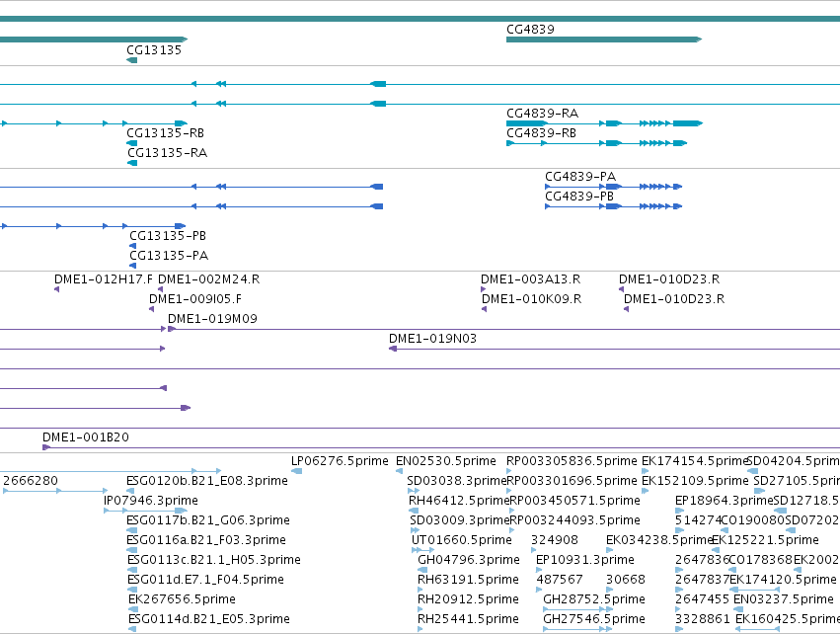This screenshot has width=840, height=634.
Task: Select EST EK152109.5prime label
Action: [x=695, y=481]
